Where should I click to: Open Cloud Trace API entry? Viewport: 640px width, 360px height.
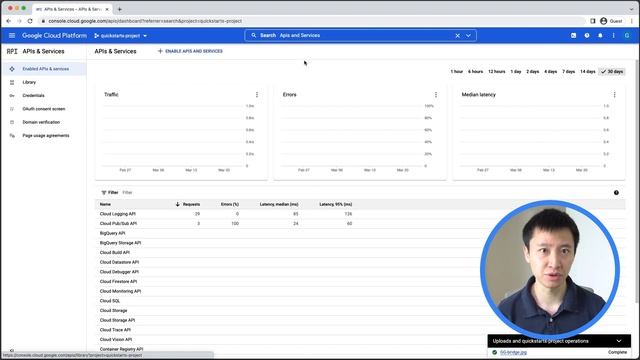116,330
